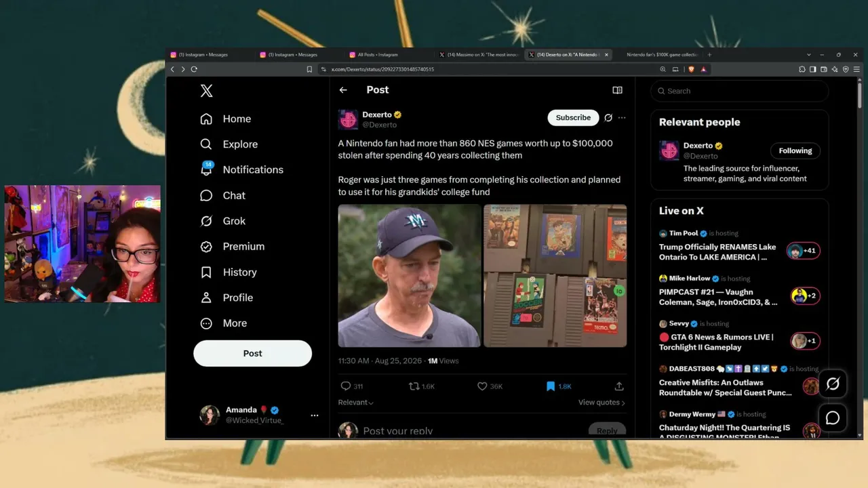Open Amanda account options menu
The image size is (868, 488).
tap(315, 415)
